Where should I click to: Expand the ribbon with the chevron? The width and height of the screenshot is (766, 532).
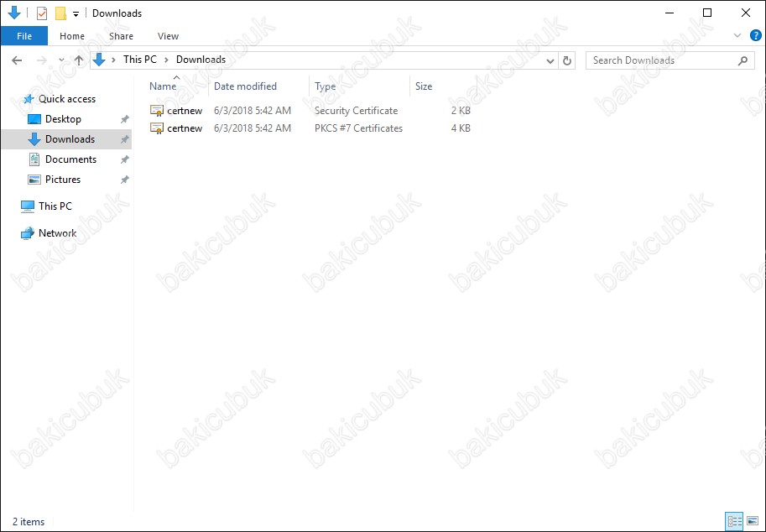click(737, 35)
